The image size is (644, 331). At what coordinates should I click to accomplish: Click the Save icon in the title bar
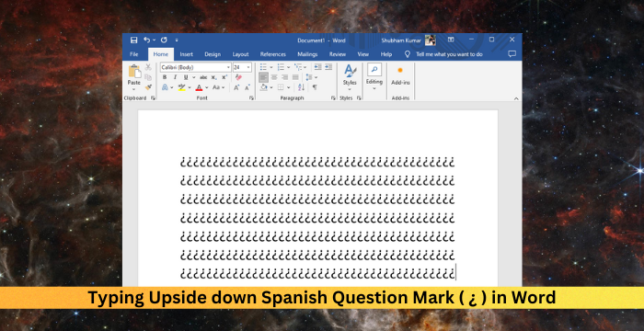(133, 40)
